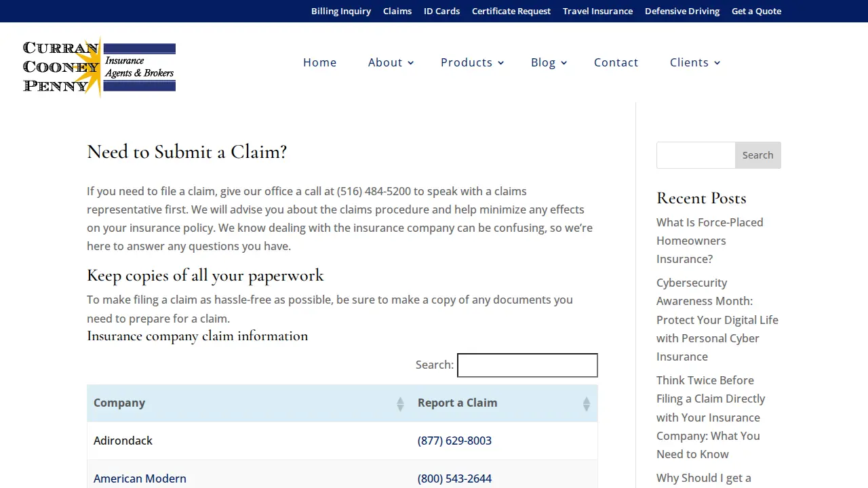Sort table by Company column arrows
Viewport: 868px width, 488px height.
[x=400, y=404]
